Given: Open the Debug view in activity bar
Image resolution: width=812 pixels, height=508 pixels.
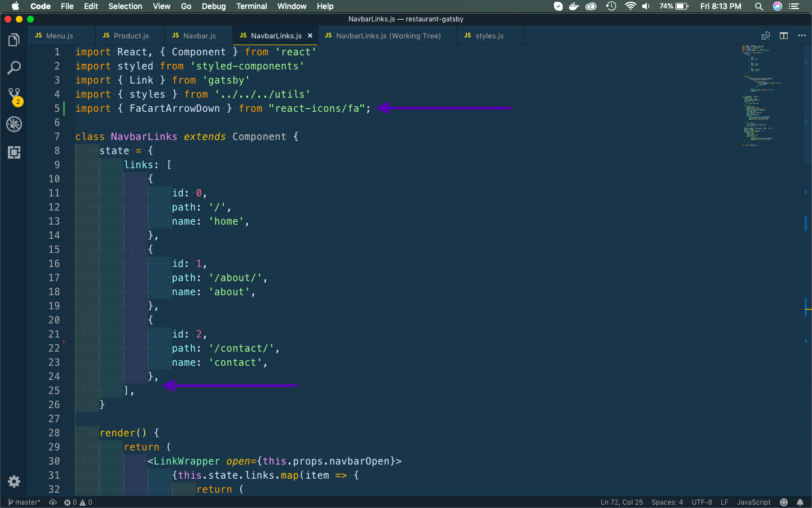Looking at the screenshot, I should tap(14, 124).
